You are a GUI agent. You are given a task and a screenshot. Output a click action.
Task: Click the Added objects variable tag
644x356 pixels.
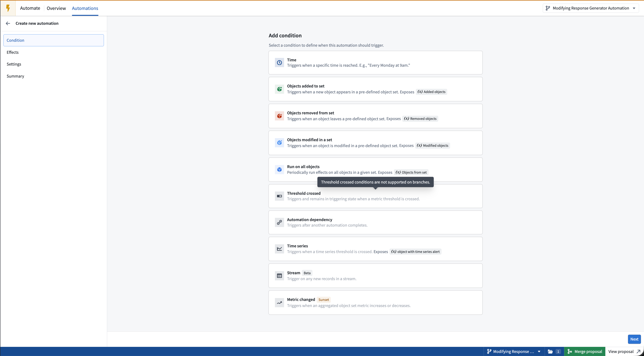point(431,92)
